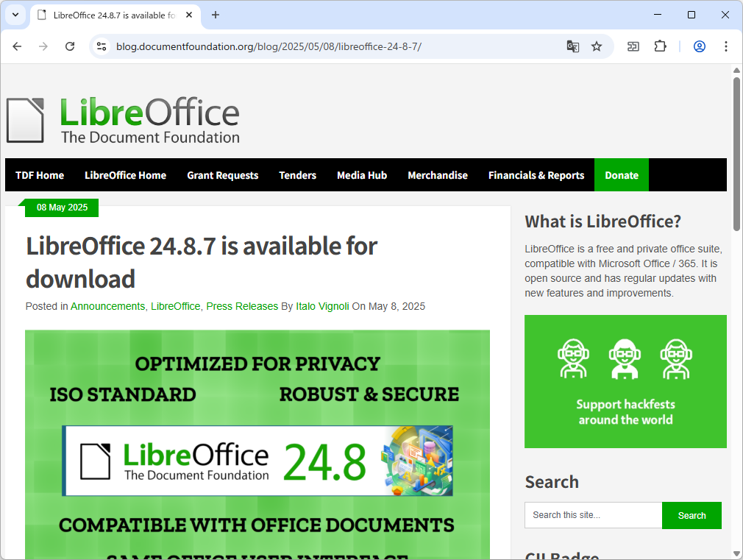Open the browser Extensions puzzle icon
The width and height of the screenshot is (743, 560).
coord(660,46)
